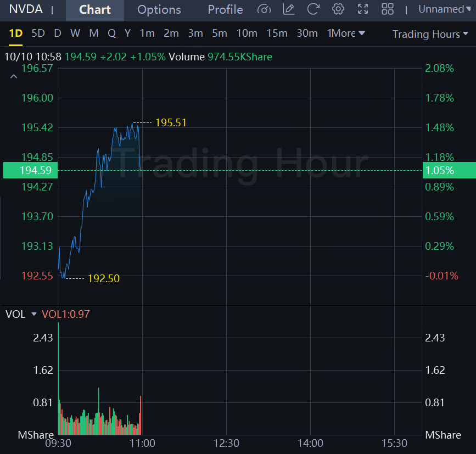Click the 11:00 time axis label

point(142,444)
